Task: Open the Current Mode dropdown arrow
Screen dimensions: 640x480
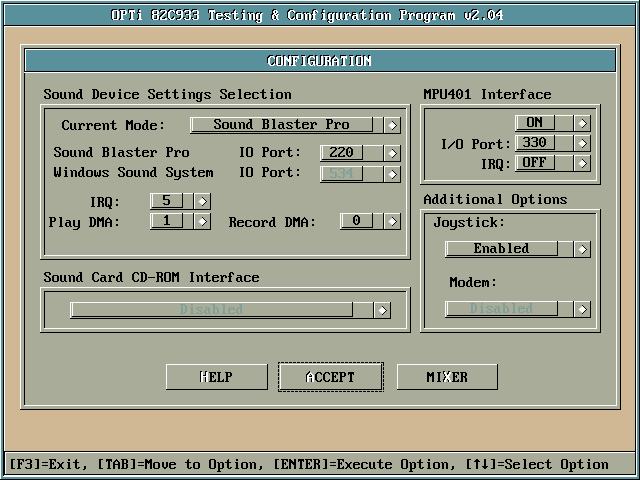Action: [392, 125]
